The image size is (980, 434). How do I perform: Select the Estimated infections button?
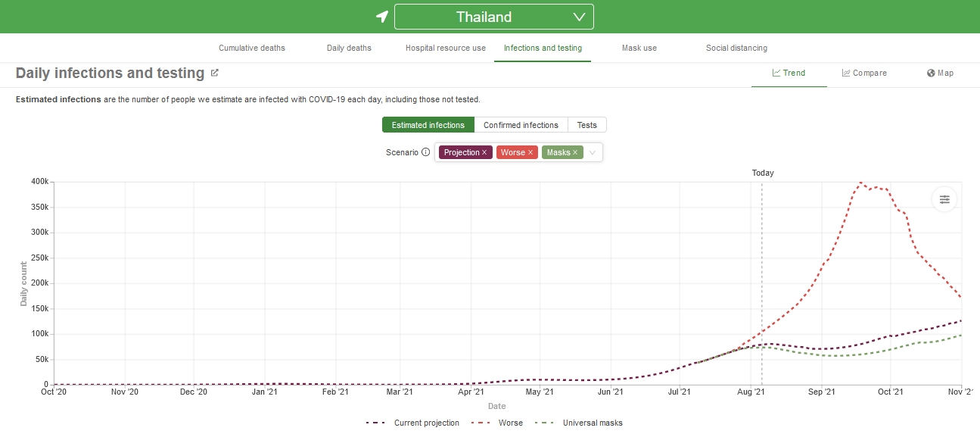(x=428, y=125)
